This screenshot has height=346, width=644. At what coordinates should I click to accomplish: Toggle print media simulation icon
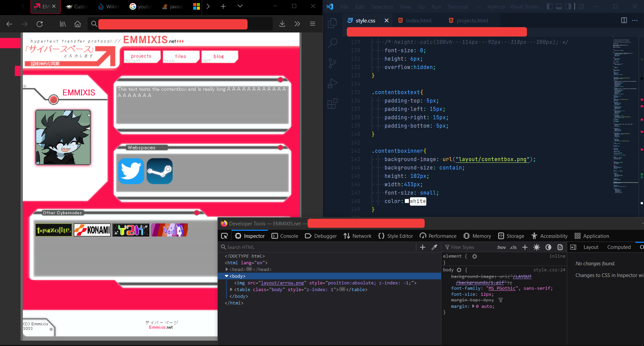[x=560, y=247]
